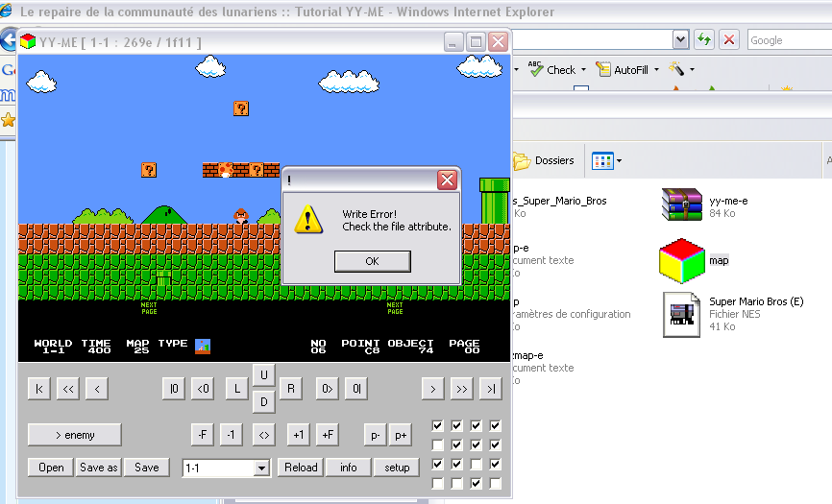The height and width of the screenshot is (504, 832).
Task: Select the Goomba enemy on the ground
Action: click(x=241, y=216)
